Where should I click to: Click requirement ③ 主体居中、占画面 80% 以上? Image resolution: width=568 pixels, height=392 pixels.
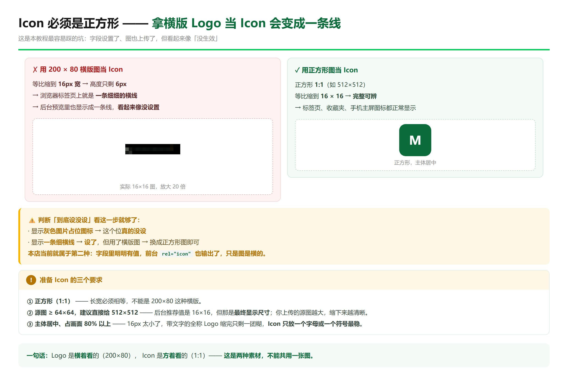pos(196,324)
